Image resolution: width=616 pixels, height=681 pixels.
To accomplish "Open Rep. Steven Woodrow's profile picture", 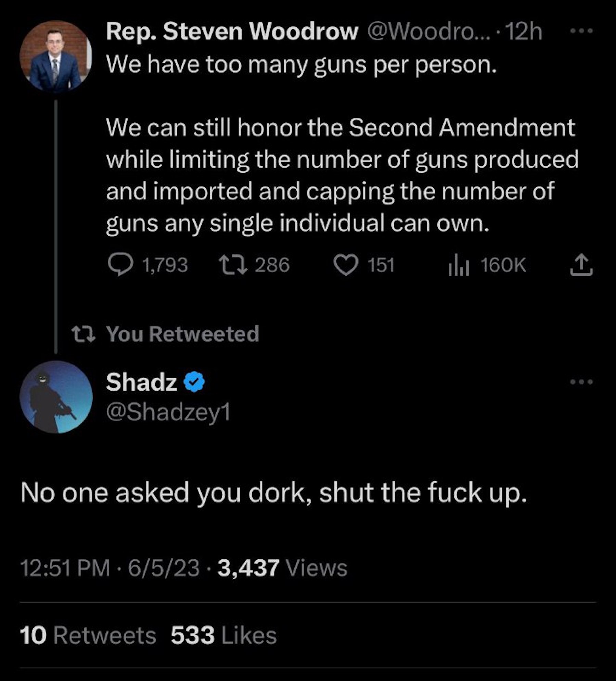I will point(55,56).
